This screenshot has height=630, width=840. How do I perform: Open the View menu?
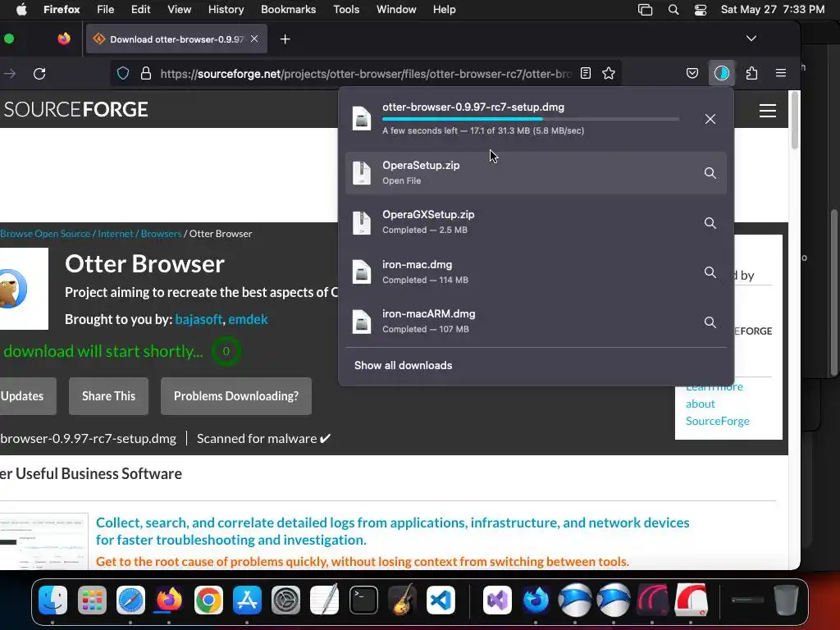click(179, 10)
